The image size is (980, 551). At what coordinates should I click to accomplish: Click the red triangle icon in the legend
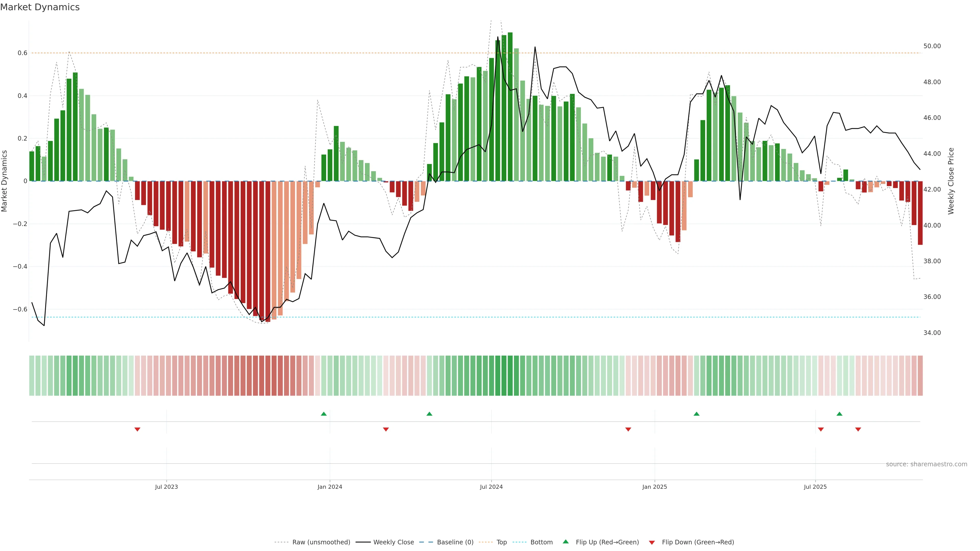tap(652, 542)
